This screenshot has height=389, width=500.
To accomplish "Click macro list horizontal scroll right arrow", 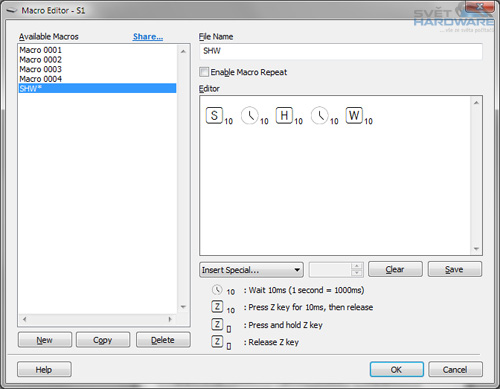I will click(x=170, y=319).
